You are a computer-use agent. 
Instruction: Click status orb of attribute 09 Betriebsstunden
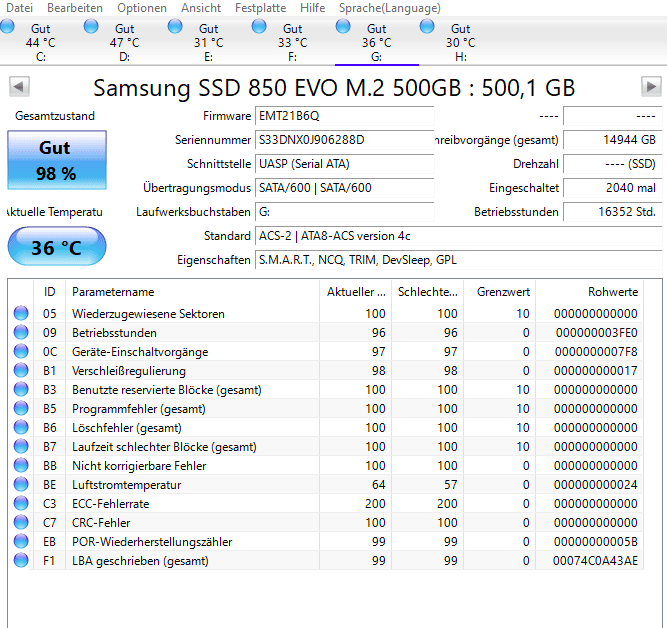(x=21, y=332)
